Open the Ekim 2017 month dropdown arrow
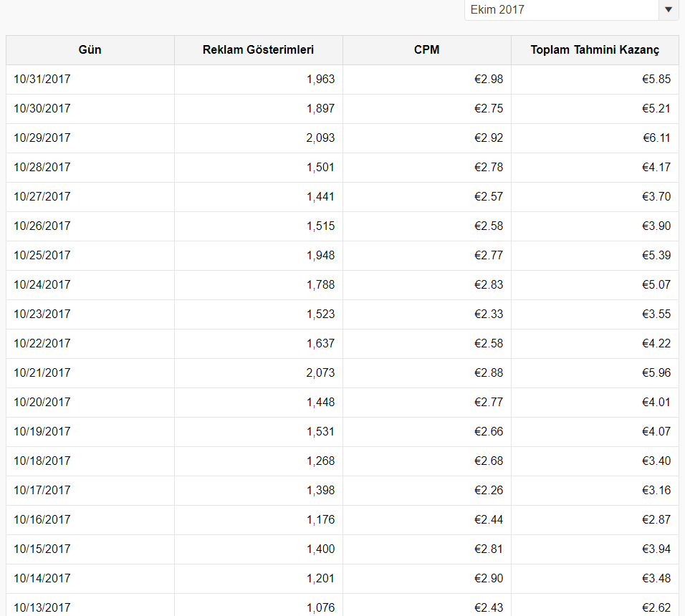Screen dimensions: 685x616 pyautogui.click(x=668, y=9)
